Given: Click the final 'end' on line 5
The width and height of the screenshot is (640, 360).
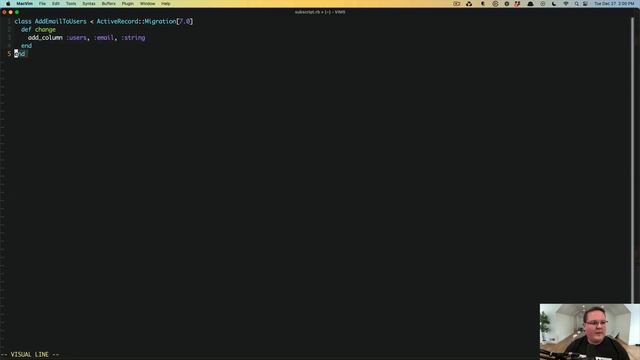Looking at the screenshot, I should pos(20,54).
